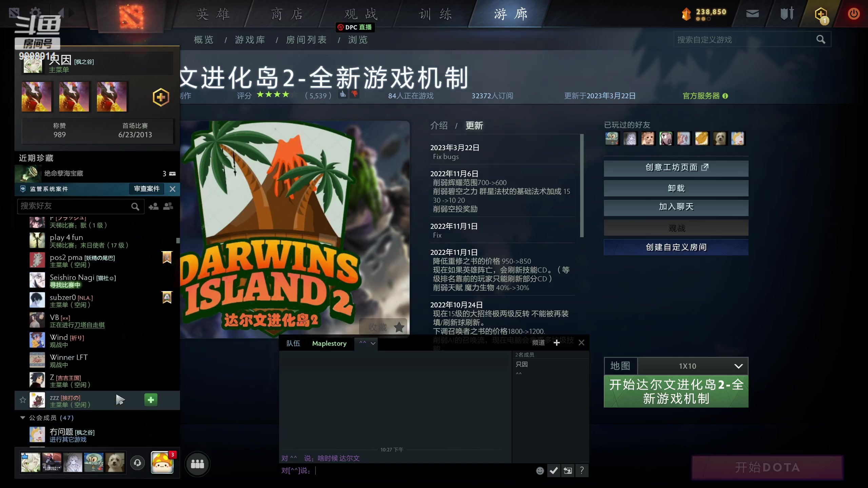Click the Uninstall button
This screenshot has height=488, width=868.
[x=676, y=188]
